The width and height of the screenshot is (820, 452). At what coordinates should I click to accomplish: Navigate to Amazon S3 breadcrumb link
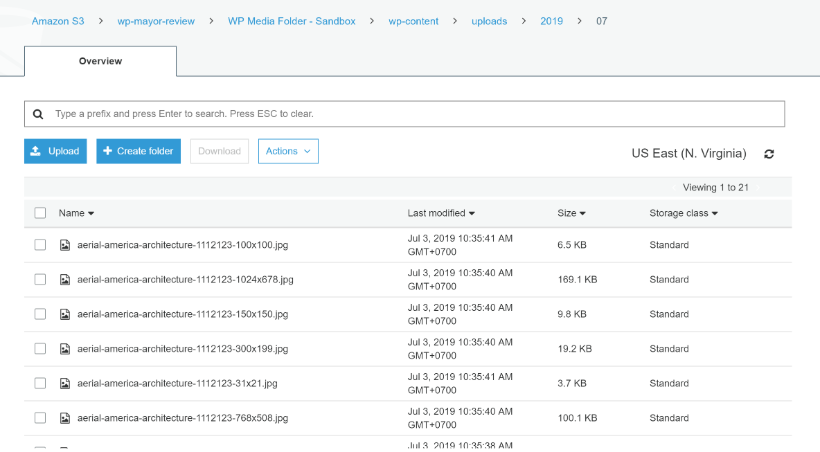click(58, 21)
